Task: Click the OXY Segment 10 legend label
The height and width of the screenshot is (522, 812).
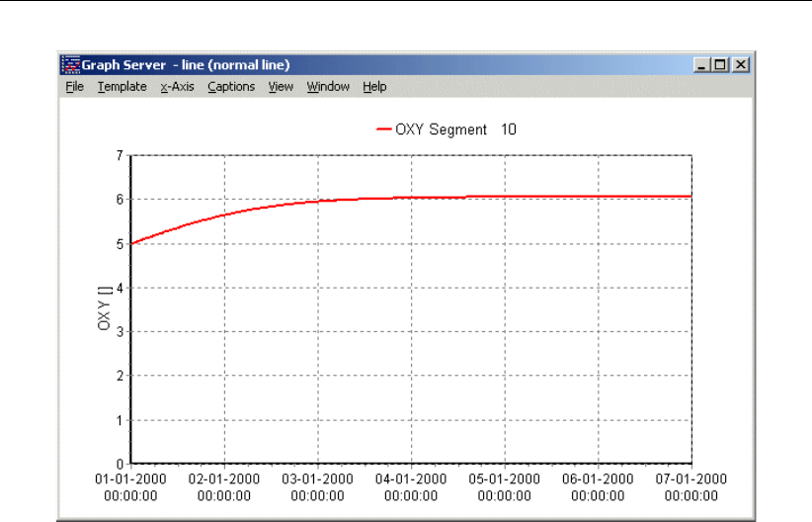Action: click(455, 130)
